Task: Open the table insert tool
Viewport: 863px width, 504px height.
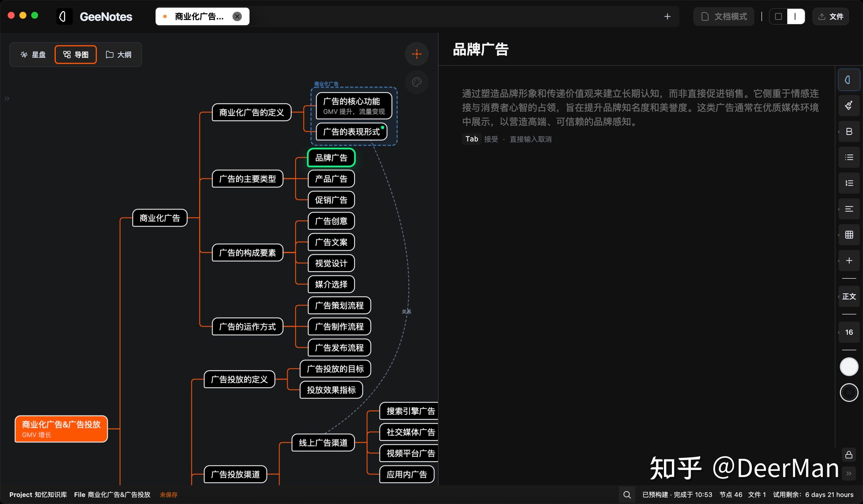Action: [x=849, y=235]
